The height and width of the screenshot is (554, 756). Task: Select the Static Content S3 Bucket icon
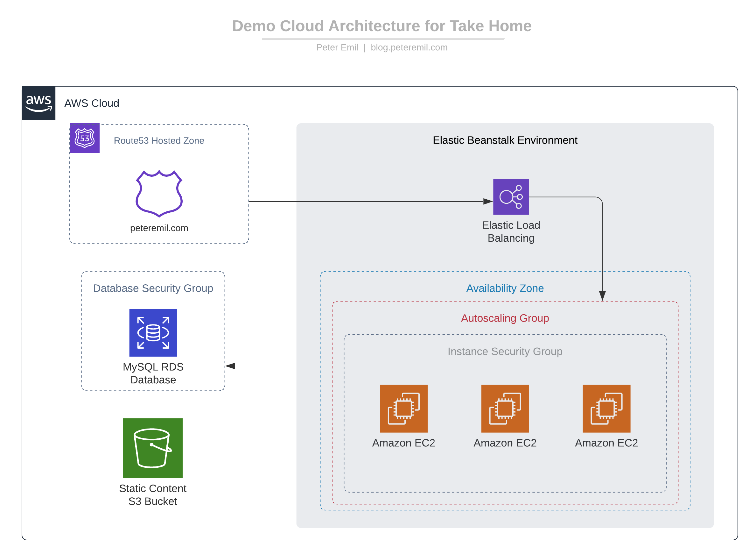[152, 448]
